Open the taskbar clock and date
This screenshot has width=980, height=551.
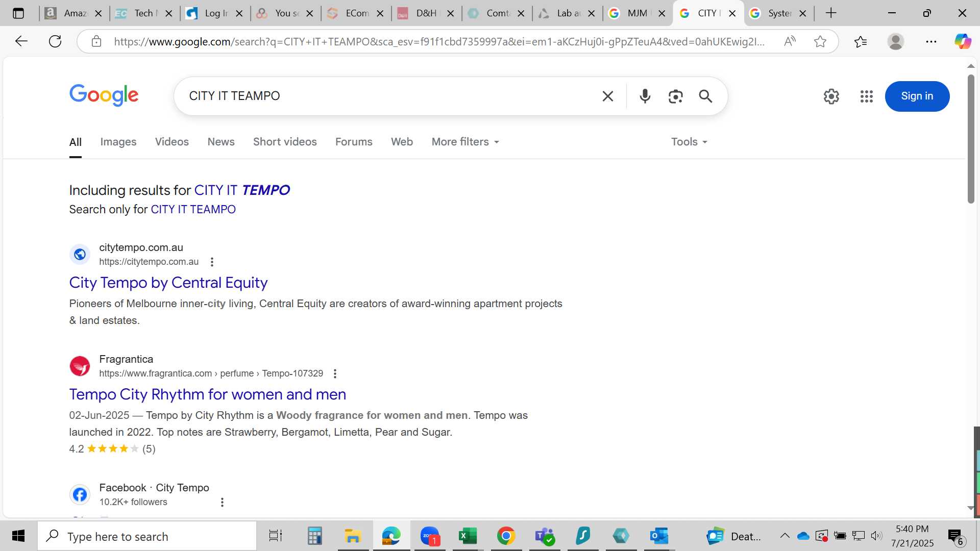[x=912, y=536]
